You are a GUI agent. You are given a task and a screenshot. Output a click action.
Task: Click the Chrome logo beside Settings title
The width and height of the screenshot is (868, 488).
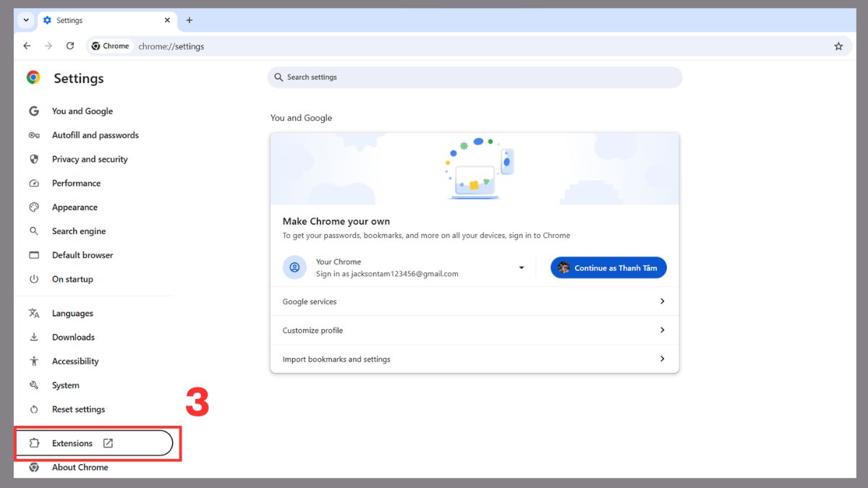(x=33, y=77)
